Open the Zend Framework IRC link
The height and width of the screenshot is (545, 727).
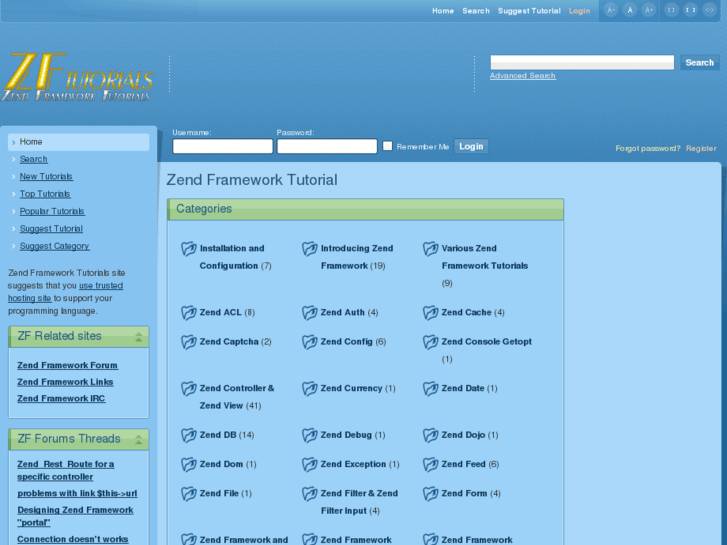click(x=61, y=399)
